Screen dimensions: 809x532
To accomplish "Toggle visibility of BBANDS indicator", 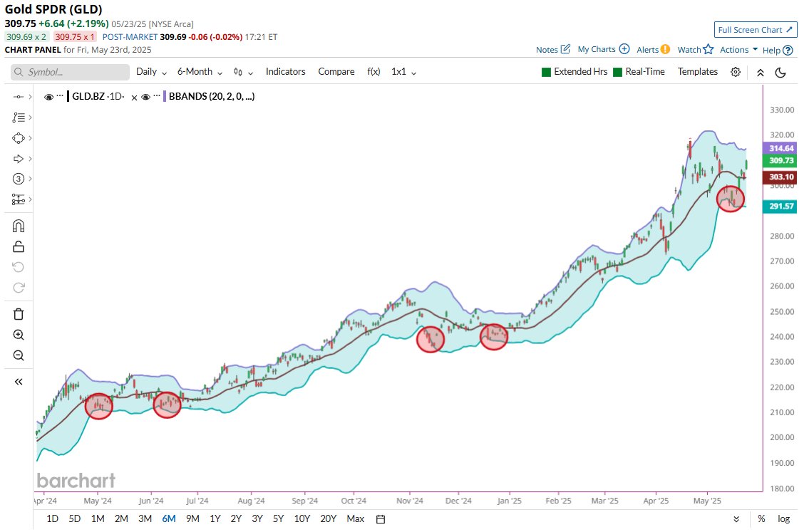I will [x=145, y=97].
